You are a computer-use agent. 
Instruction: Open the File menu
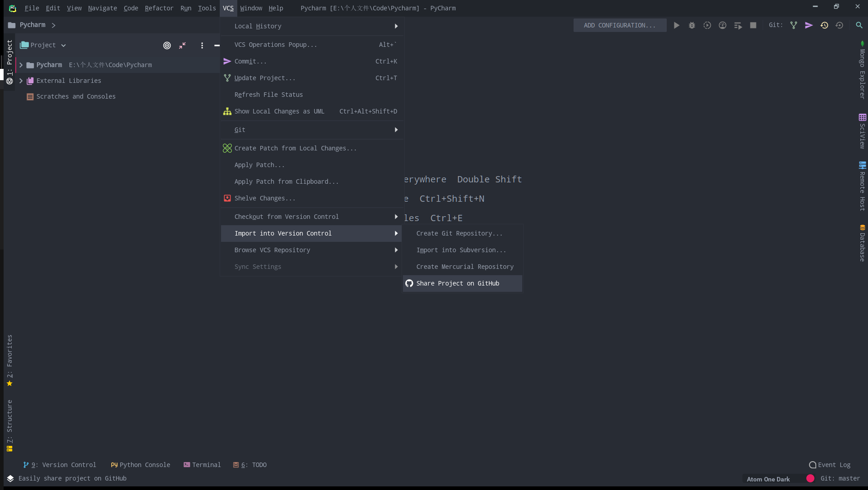point(32,8)
